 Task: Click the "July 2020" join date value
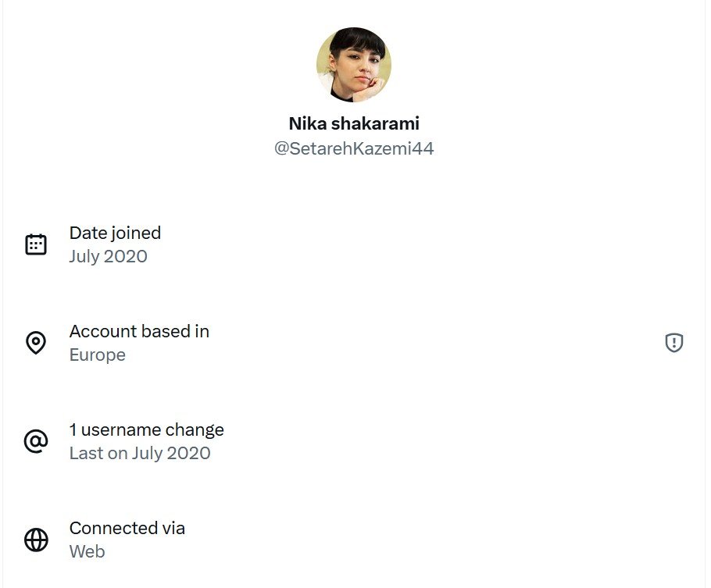[x=108, y=256]
